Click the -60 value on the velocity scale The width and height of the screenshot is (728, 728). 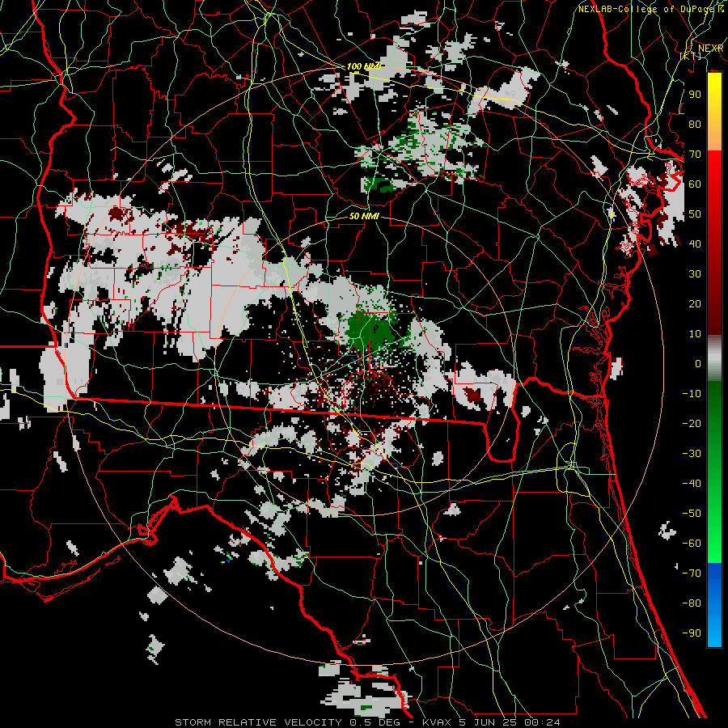click(692, 544)
